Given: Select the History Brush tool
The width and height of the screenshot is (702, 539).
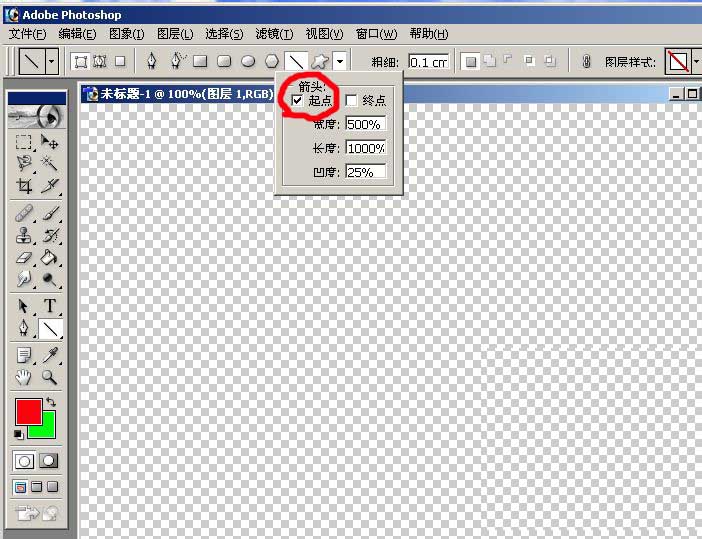Looking at the screenshot, I should pyautogui.click(x=50, y=235).
